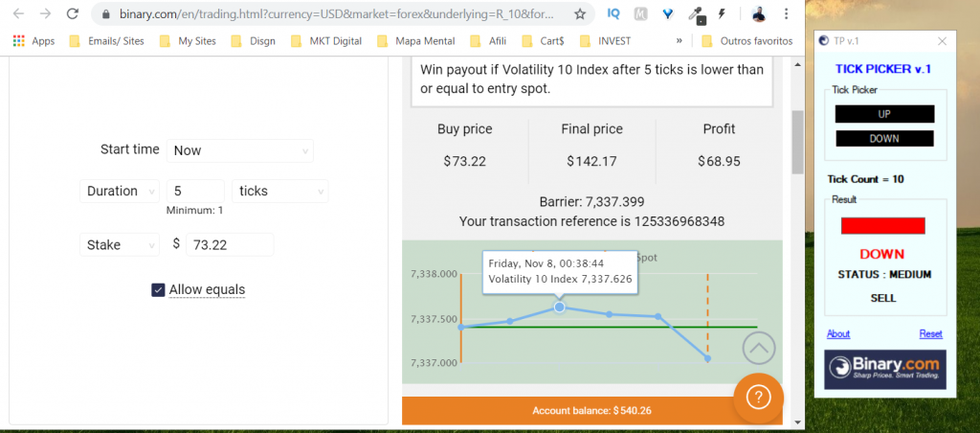Open the Emails/ Sites bookmark folder
Viewport: 980px width, 433px height.
pos(106,41)
